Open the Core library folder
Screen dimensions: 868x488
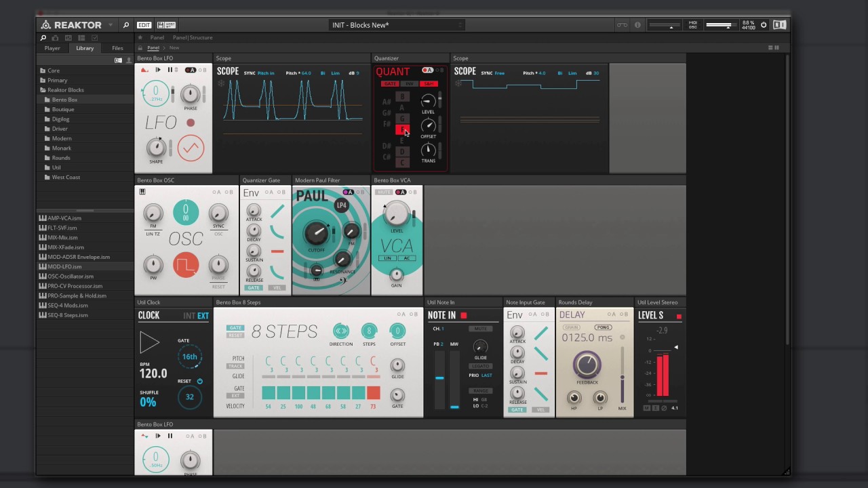point(53,70)
